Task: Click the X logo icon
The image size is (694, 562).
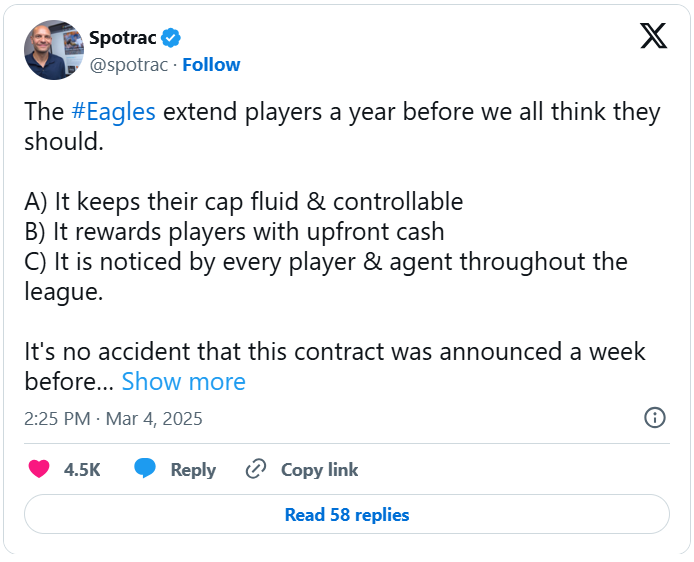Action: pos(653,36)
